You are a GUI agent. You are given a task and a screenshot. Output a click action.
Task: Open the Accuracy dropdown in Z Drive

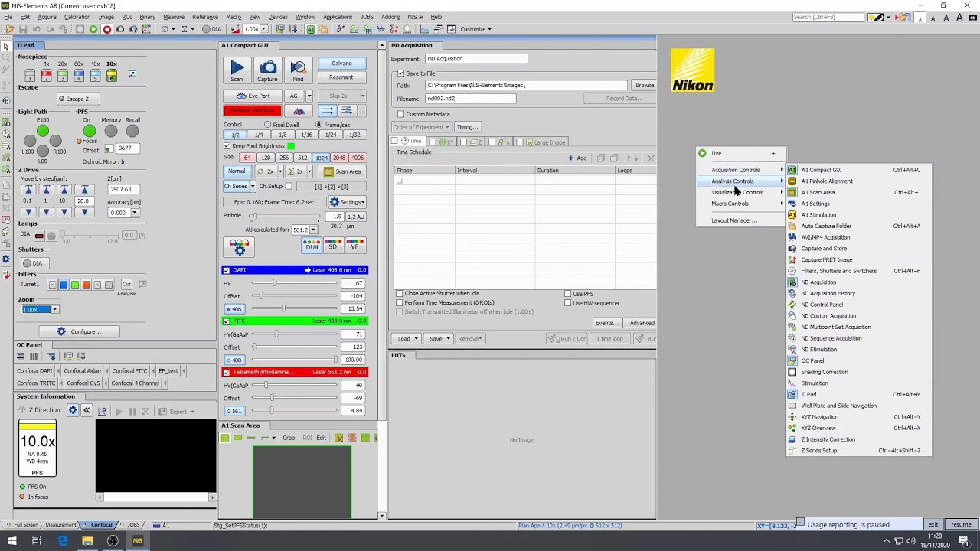[135, 213]
